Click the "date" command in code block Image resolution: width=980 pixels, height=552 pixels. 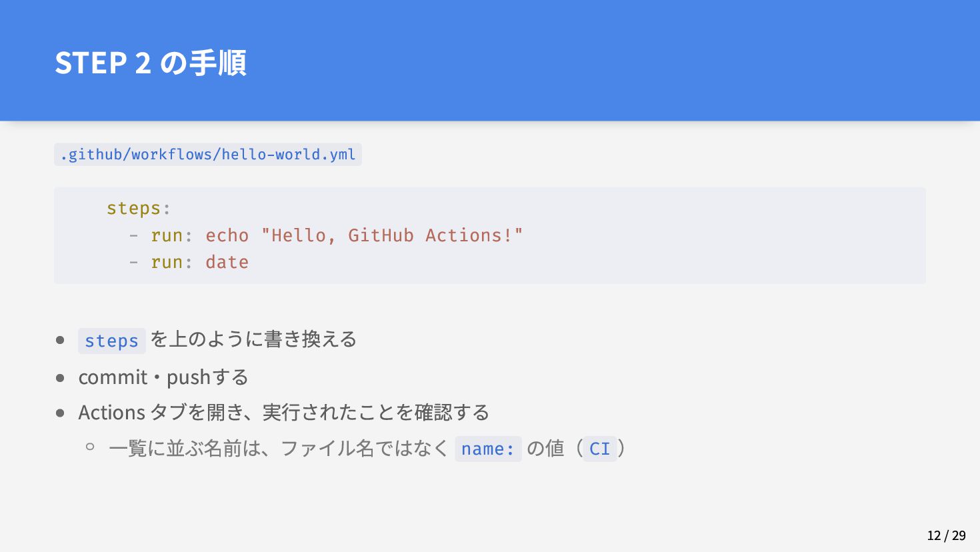tap(227, 262)
